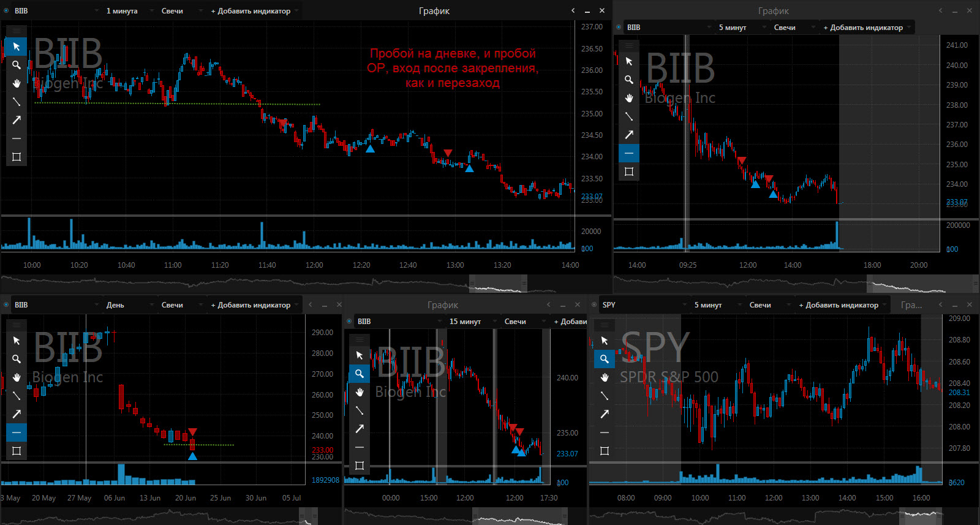Click Добавить индикатор in BIIB 15-minute chart
This screenshot has height=525, width=980.
pyautogui.click(x=569, y=321)
